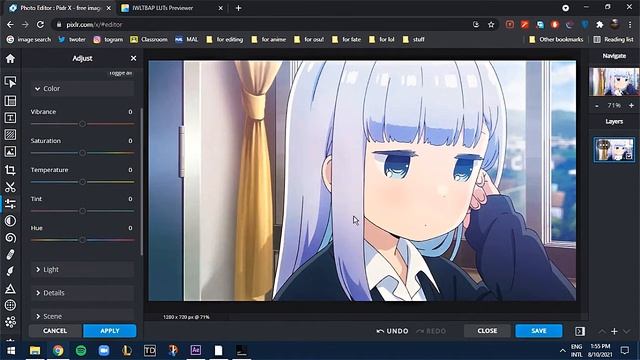Undo the last edit

click(392, 331)
